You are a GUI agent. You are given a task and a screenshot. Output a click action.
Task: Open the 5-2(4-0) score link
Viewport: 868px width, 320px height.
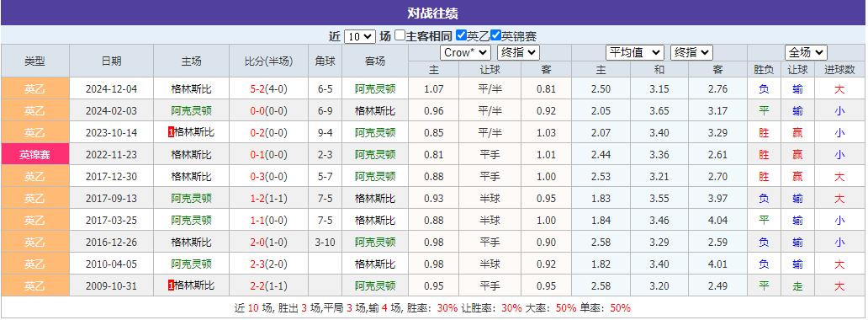coord(268,88)
